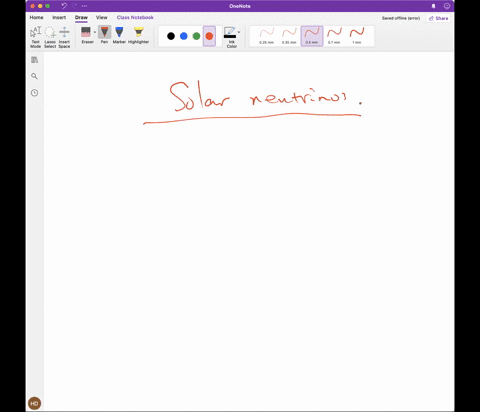Click the undo arrow in title bar

click(64, 6)
